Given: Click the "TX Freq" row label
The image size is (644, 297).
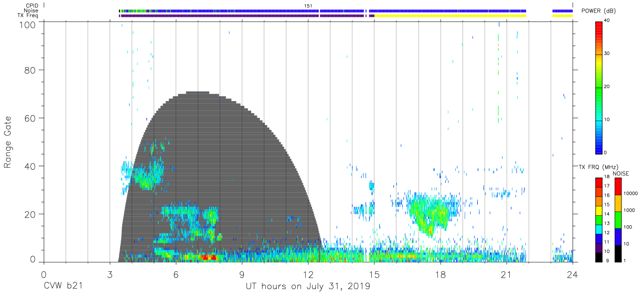Looking at the screenshot, I should pos(29,16).
